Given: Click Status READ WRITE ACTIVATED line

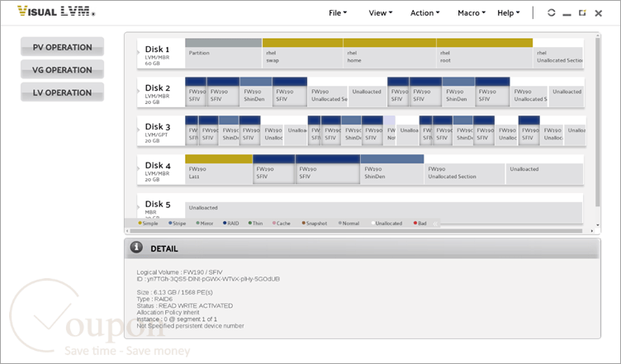Looking at the screenshot, I should (184, 306).
